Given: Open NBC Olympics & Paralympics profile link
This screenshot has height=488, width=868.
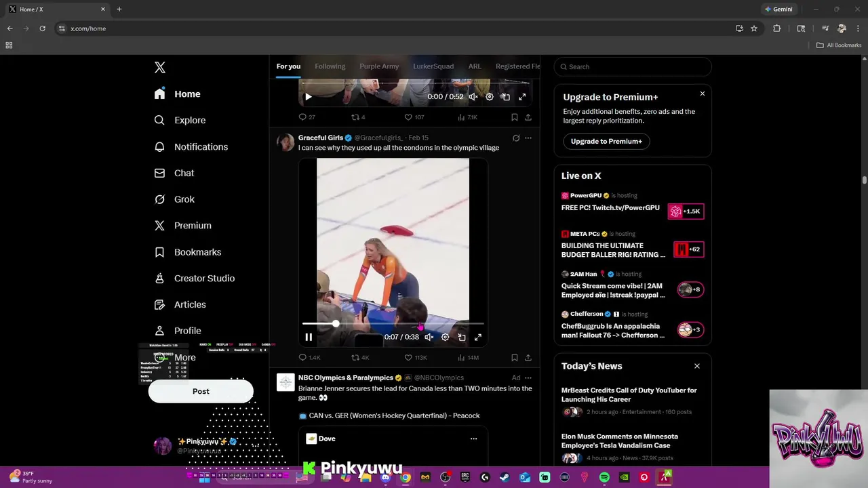Looking at the screenshot, I should click(346, 378).
